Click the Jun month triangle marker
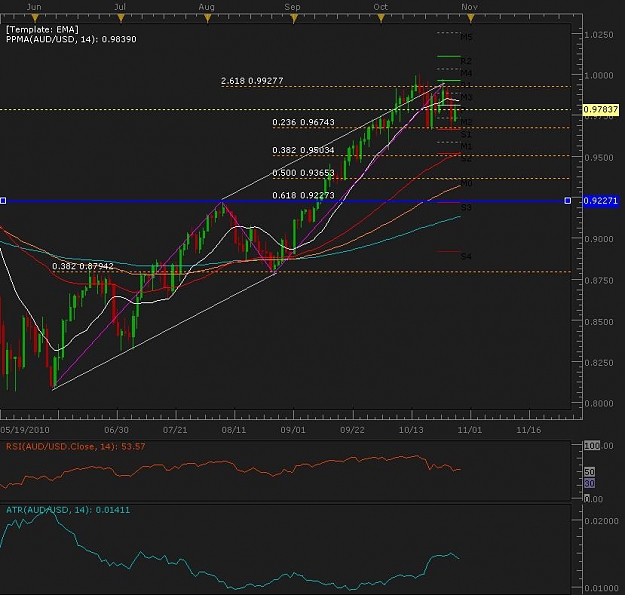Screen dimensions: 625x595 pyautogui.click(x=35, y=18)
